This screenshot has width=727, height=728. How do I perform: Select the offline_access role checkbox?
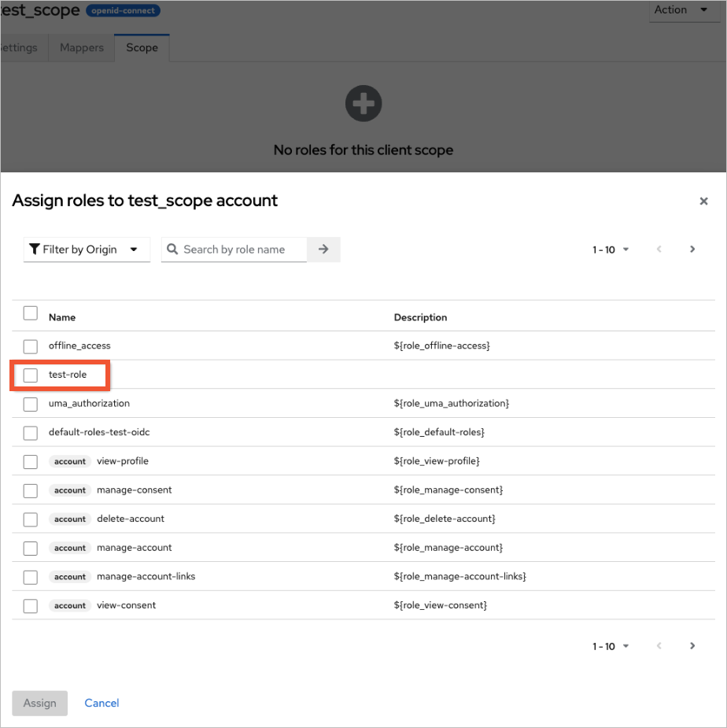click(31, 346)
